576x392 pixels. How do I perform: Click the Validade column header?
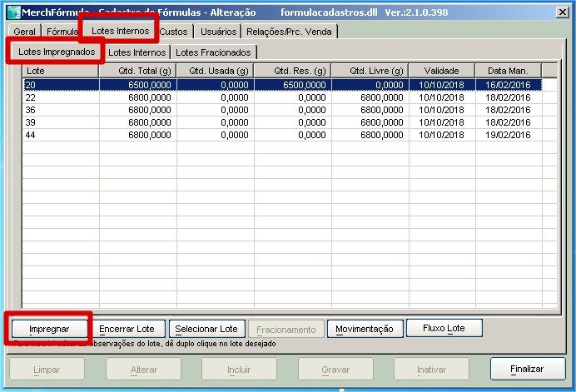441,71
